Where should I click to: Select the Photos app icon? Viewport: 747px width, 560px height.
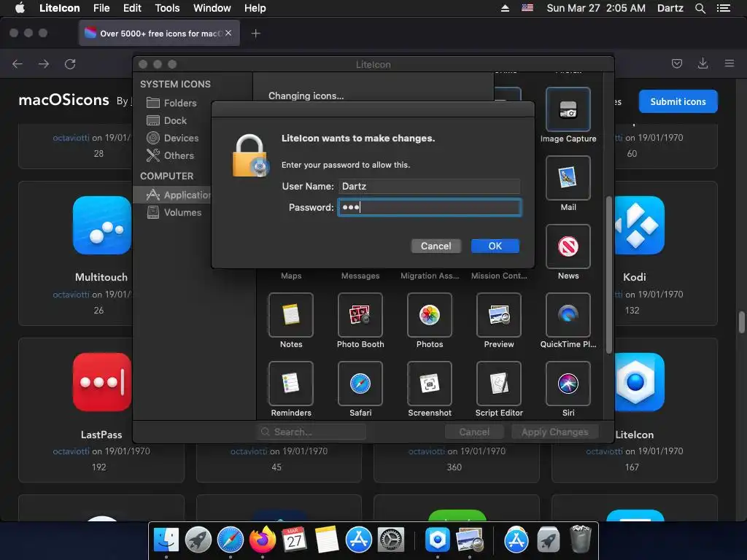429,315
